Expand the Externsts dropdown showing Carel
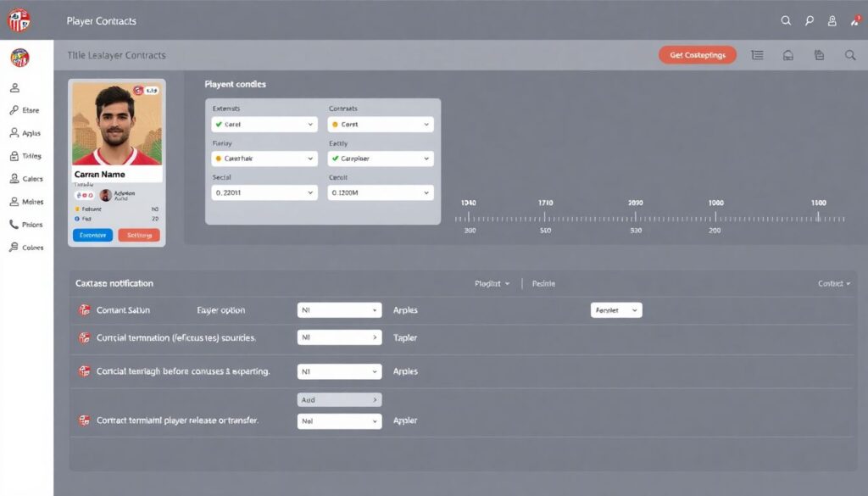The height and width of the screenshot is (496, 868). (x=264, y=124)
